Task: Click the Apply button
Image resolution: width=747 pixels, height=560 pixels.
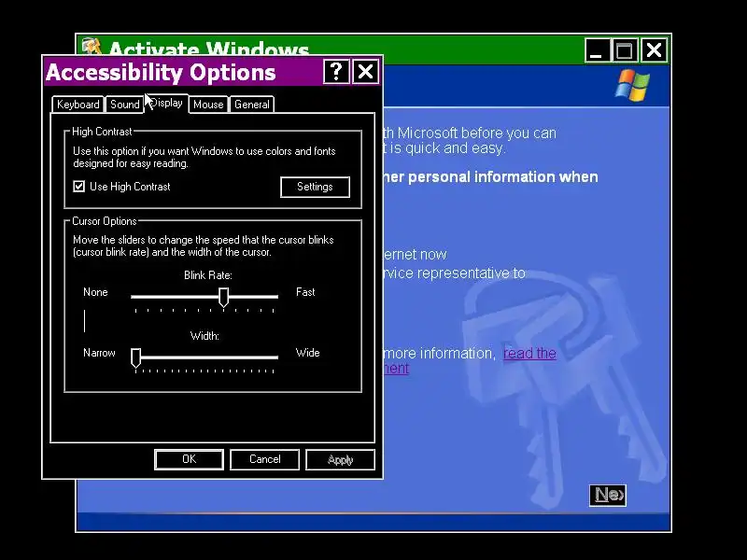Action: tap(340, 459)
